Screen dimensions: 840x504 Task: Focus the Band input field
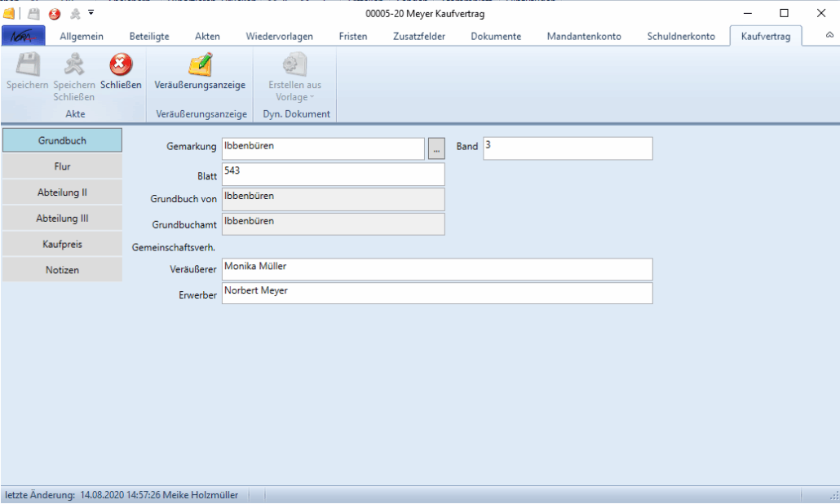tap(568, 148)
